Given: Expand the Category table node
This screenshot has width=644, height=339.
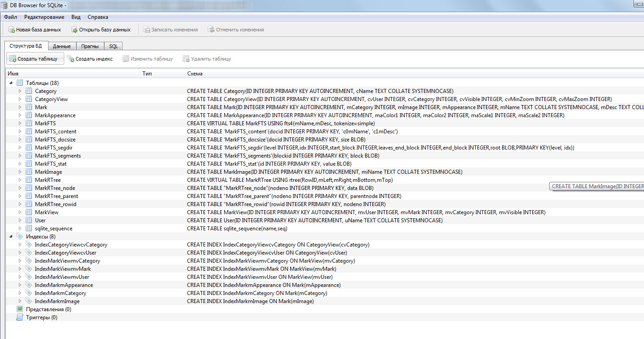Looking at the screenshot, I should (20, 91).
